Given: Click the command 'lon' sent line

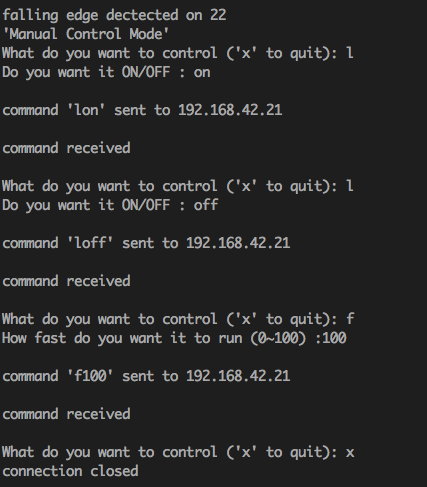Looking at the screenshot, I should click(x=142, y=110).
